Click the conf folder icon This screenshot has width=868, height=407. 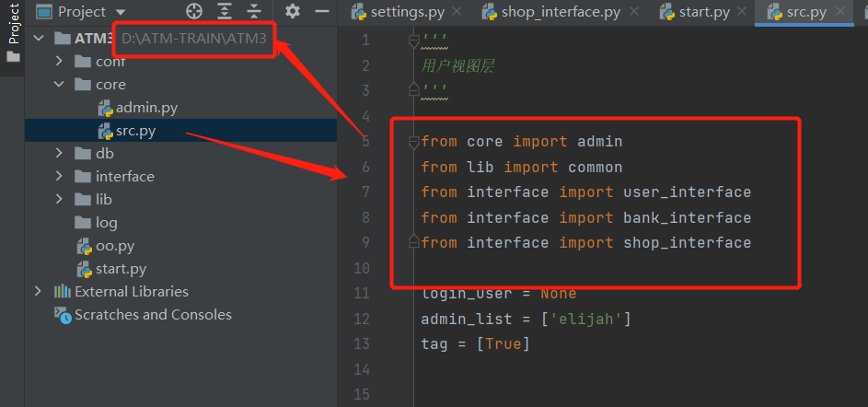pyautogui.click(x=83, y=61)
